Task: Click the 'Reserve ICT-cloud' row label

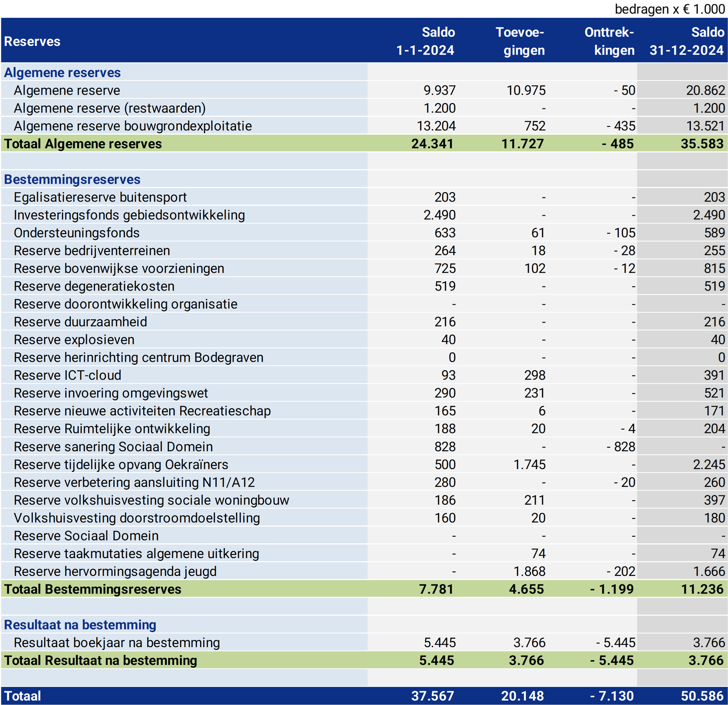Action: (68, 375)
